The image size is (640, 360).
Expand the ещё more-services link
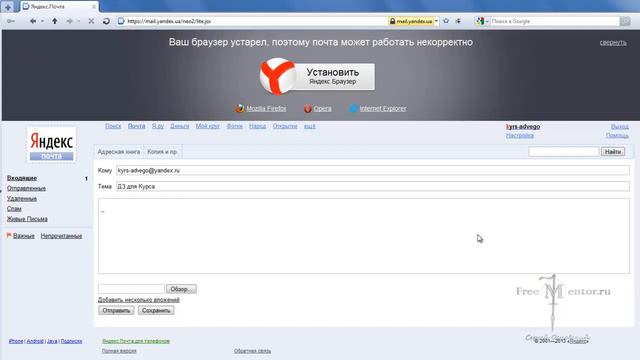310,126
